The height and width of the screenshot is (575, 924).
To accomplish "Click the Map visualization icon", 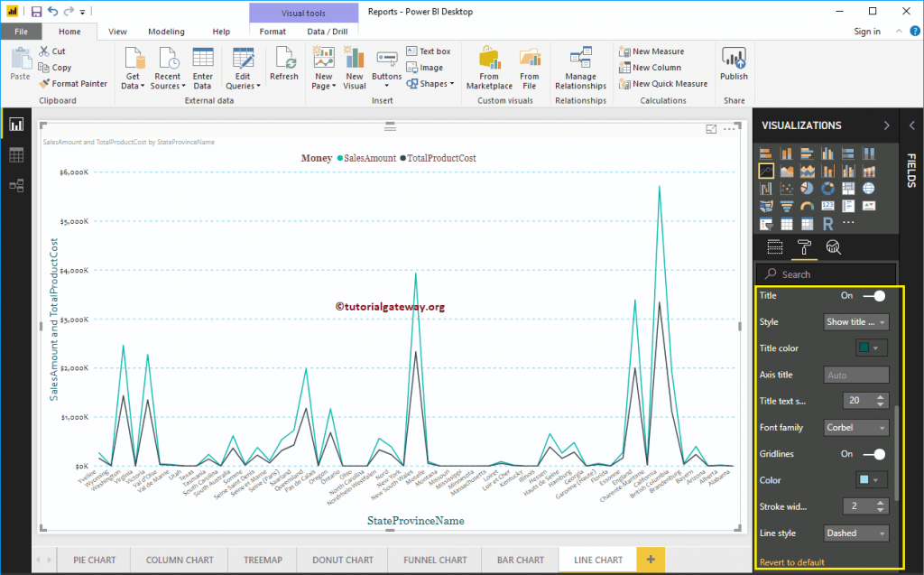I will pos(869,188).
